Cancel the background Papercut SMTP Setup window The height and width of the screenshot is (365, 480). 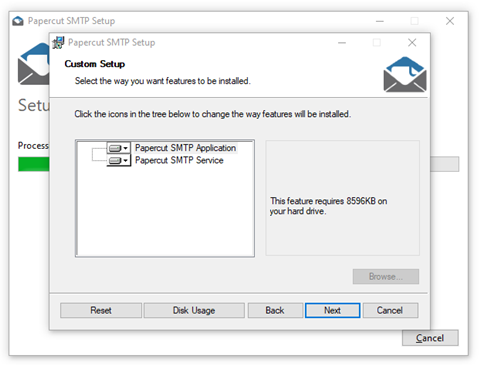pos(430,338)
